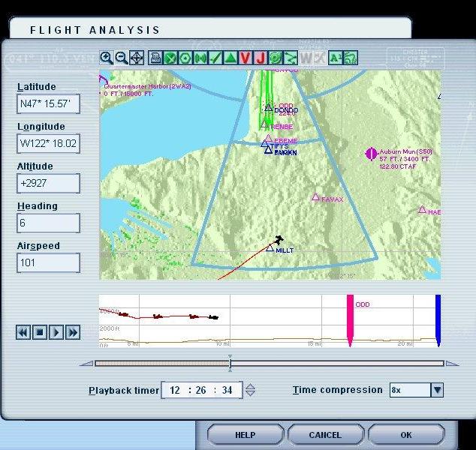
Task: Stop the flight playback
Action: point(40,332)
